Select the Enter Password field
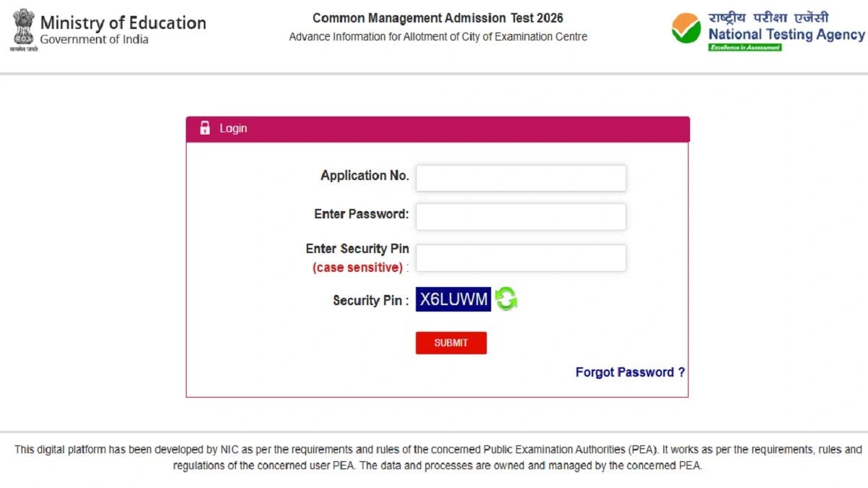The height and width of the screenshot is (488, 868). 520,216
